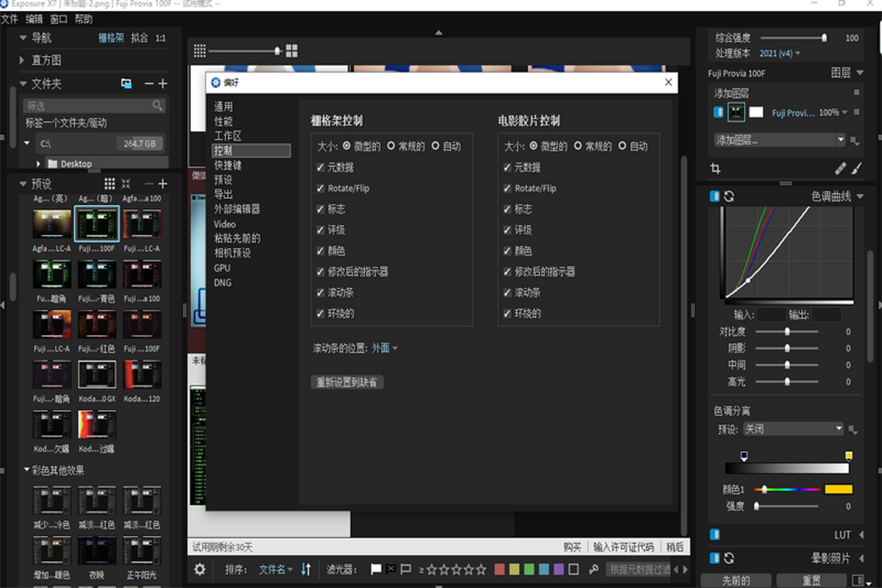Filter by the white pick flag icon

click(x=376, y=569)
